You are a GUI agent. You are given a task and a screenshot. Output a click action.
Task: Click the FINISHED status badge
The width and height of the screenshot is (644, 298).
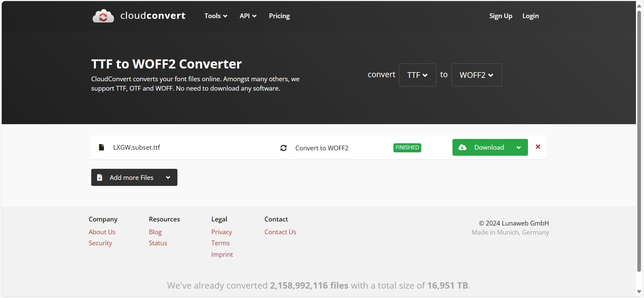tap(407, 148)
